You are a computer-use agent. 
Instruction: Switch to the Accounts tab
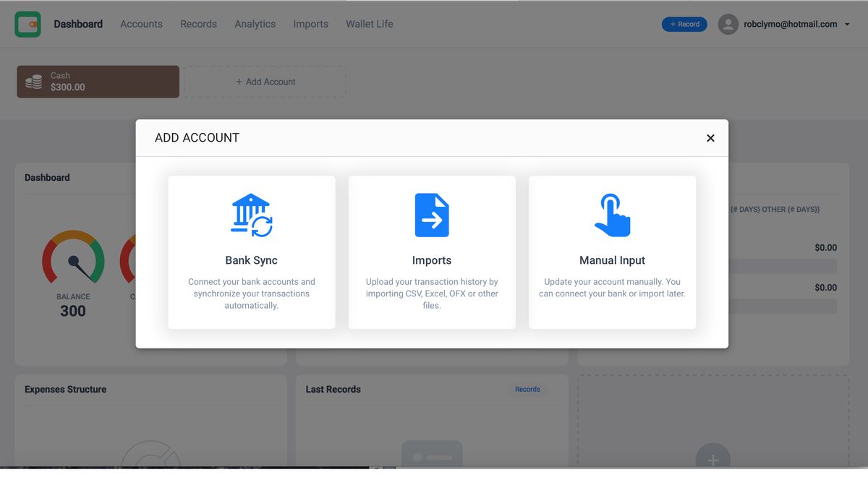point(141,24)
